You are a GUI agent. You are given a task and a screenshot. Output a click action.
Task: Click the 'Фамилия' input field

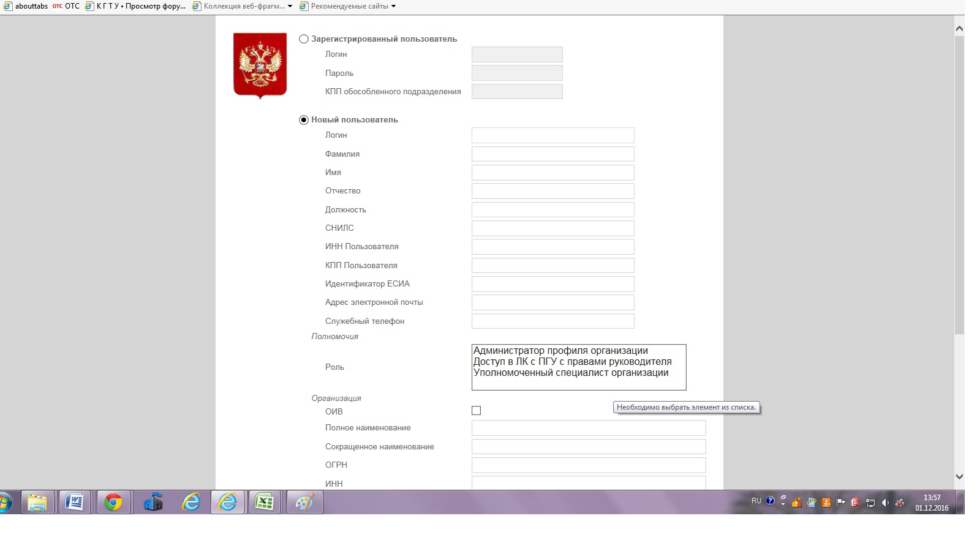tap(552, 154)
